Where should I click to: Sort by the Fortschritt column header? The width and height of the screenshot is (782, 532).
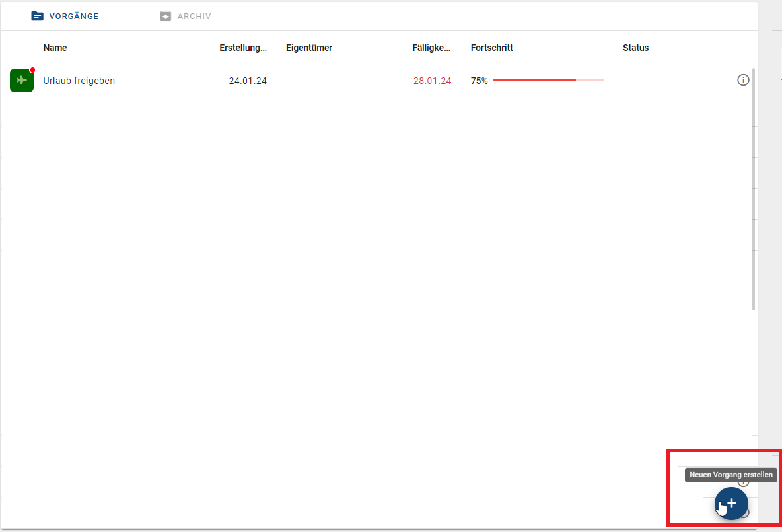tap(491, 48)
